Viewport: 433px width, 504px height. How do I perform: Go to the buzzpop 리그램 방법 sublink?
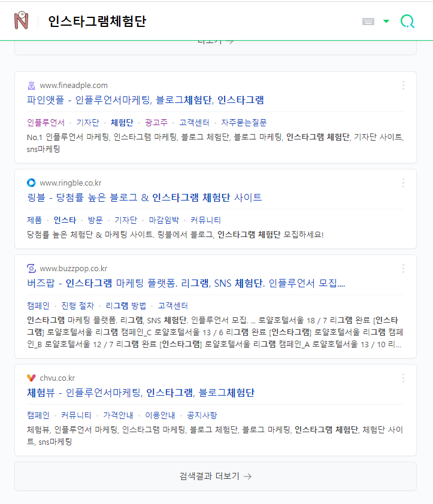tap(126, 306)
